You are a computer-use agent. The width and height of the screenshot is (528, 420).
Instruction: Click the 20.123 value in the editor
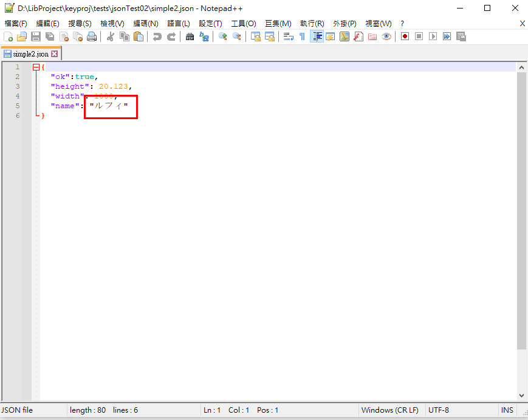pyautogui.click(x=113, y=86)
